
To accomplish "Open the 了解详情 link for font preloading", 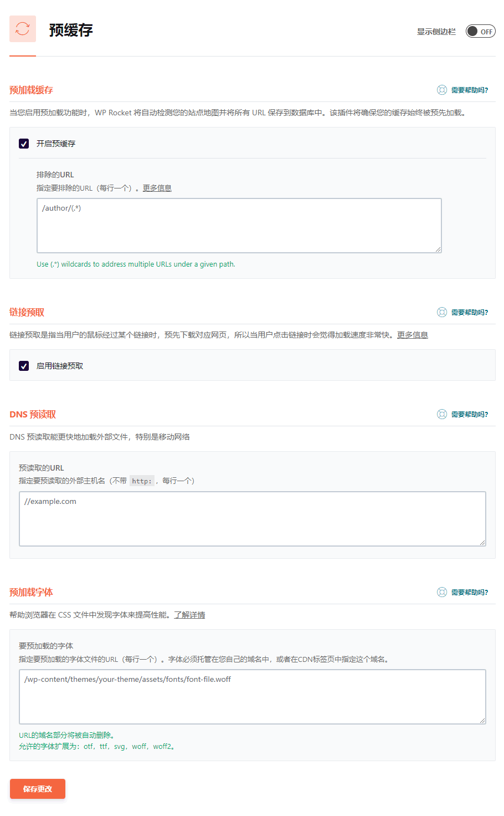I will point(189,615).
